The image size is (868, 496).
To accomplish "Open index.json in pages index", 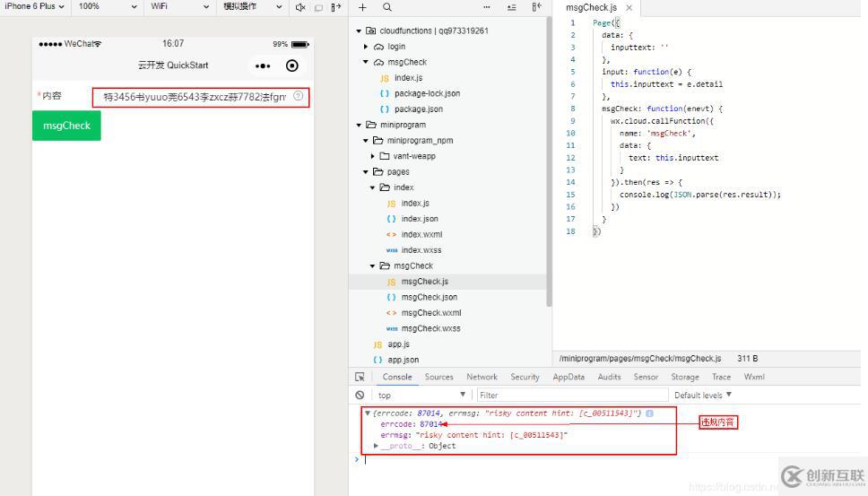I will pos(420,219).
